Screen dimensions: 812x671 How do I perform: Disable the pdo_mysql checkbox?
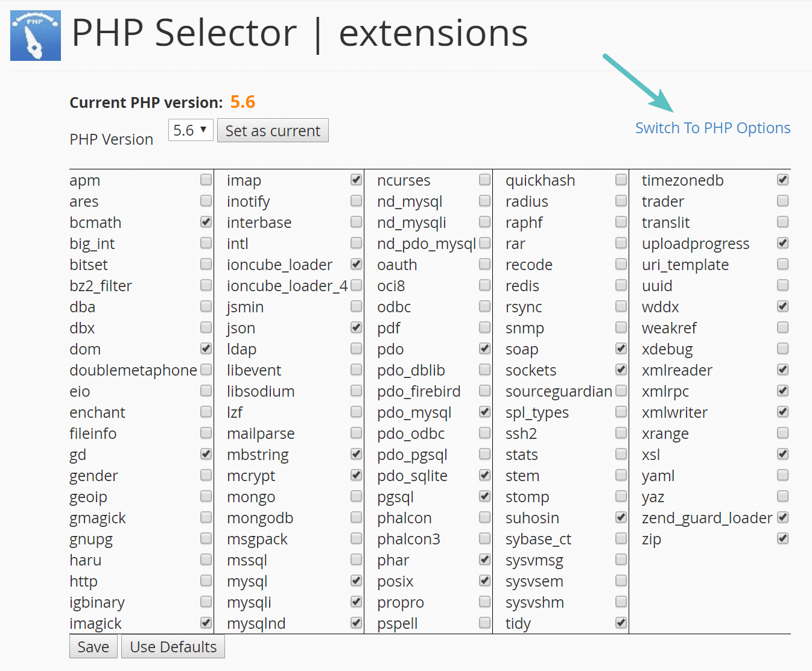[485, 412]
